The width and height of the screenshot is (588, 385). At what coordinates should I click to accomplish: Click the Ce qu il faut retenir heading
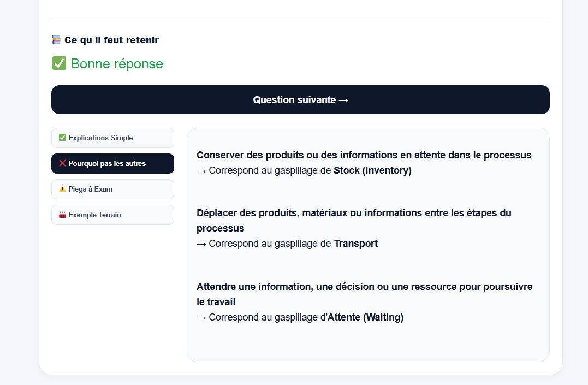click(111, 40)
